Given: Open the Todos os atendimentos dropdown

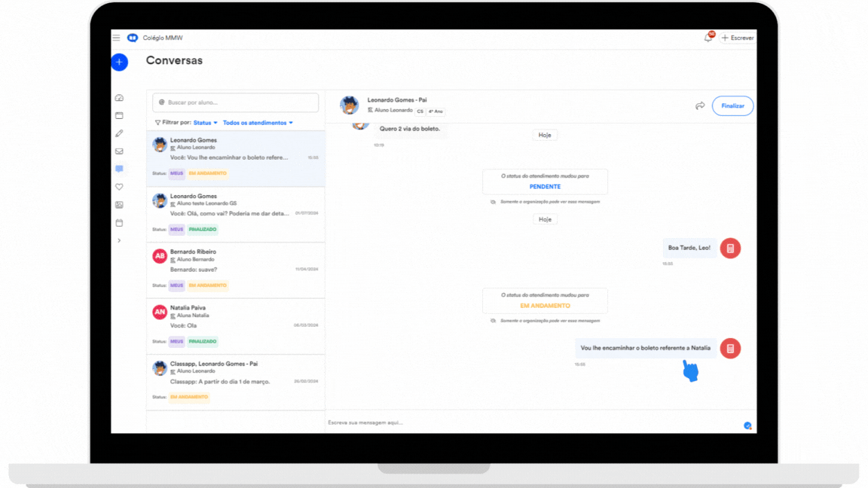Looking at the screenshot, I should click(x=258, y=123).
